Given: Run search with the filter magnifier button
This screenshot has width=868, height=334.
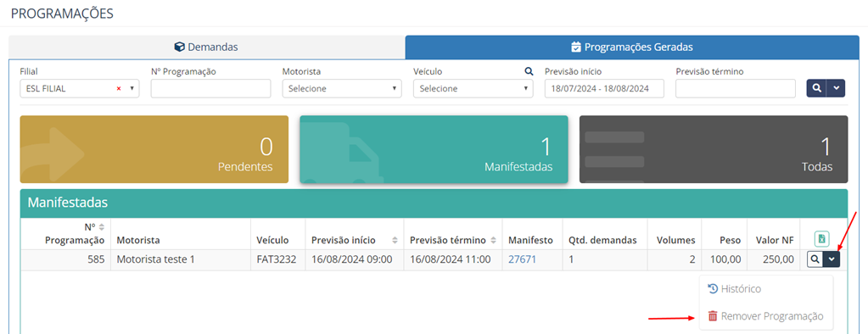Looking at the screenshot, I should click(x=816, y=88).
